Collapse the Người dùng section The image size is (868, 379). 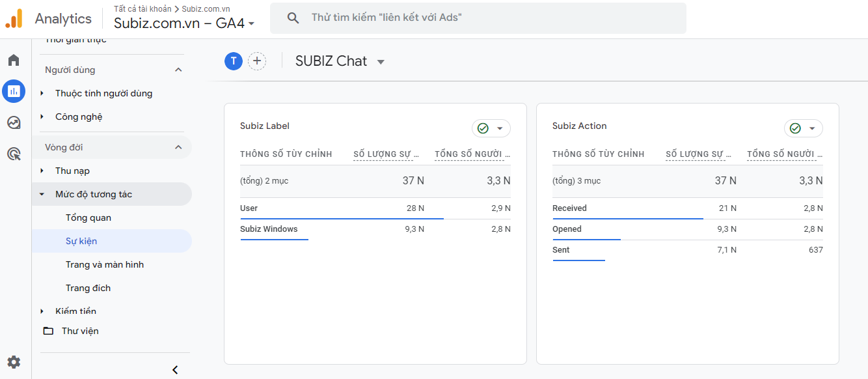[178, 70]
